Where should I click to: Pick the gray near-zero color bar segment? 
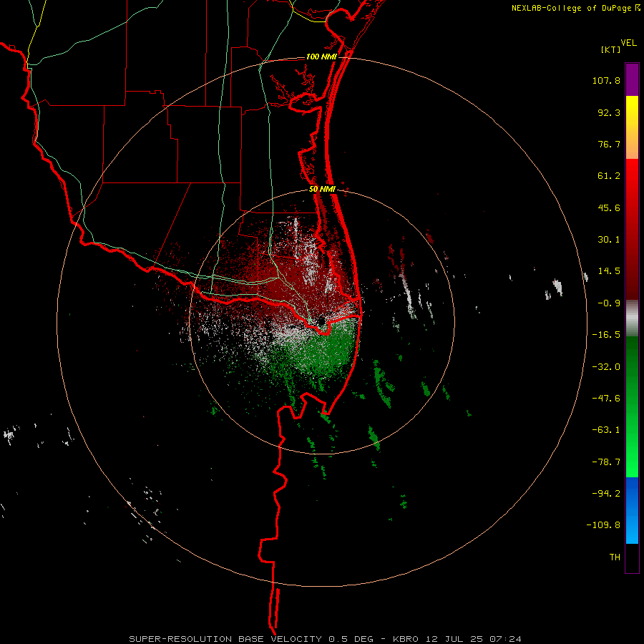[x=632, y=318]
